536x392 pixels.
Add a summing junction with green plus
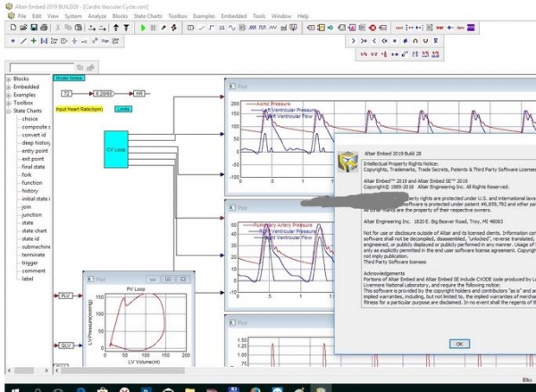(x=34, y=41)
